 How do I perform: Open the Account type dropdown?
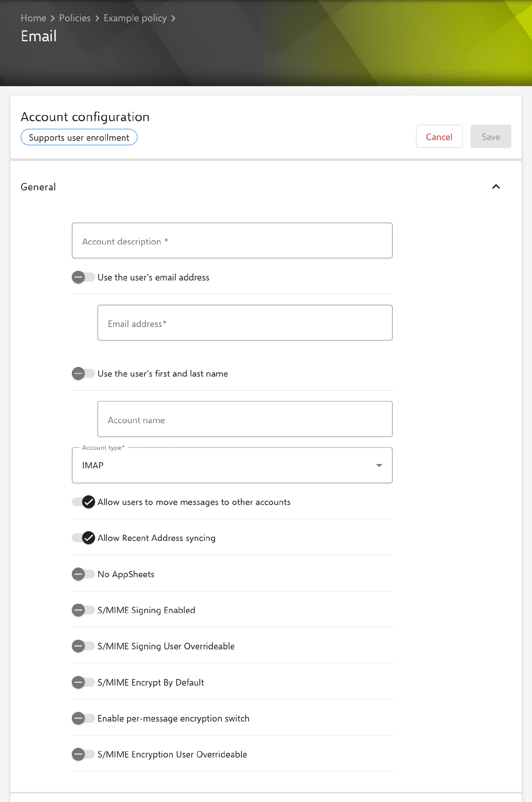pos(232,465)
